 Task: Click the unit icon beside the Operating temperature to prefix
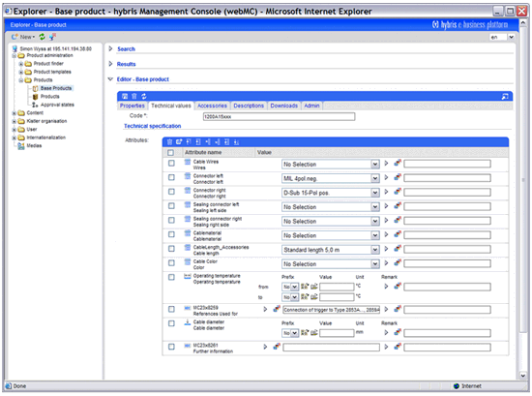tap(305, 297)
